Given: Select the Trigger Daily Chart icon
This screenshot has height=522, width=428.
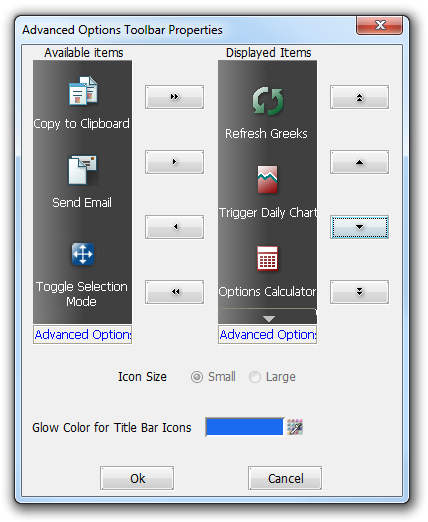Looking at the screenshot, I should point(267,179).
